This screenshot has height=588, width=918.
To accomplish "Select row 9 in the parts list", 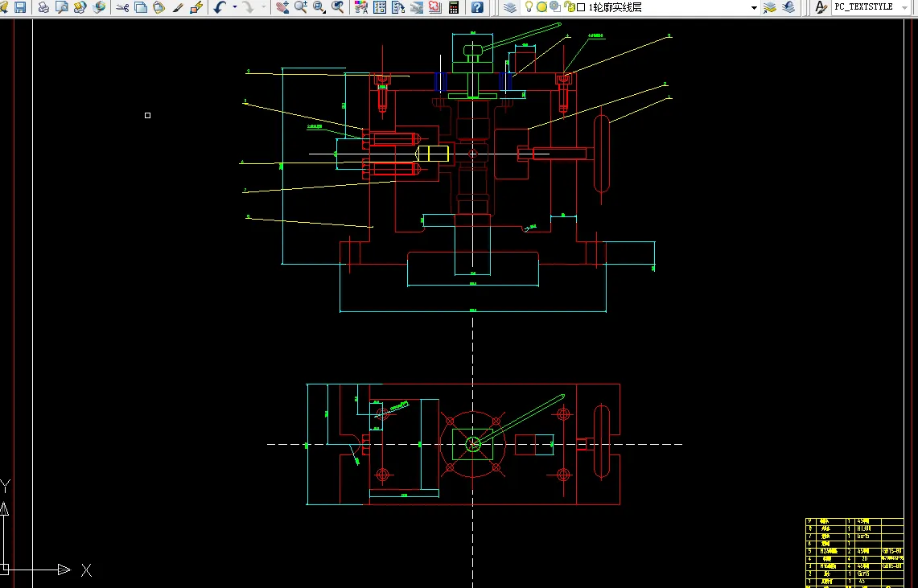I will click(x=854, y=520).
